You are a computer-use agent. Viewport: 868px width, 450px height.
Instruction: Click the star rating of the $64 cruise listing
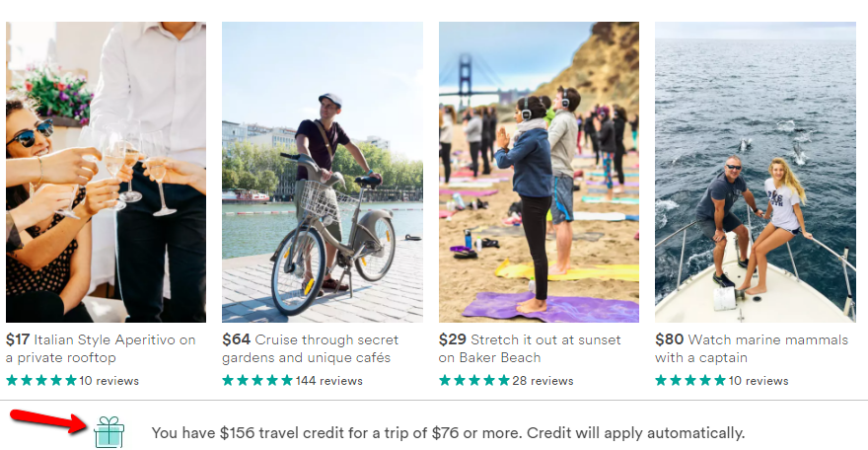257,380
